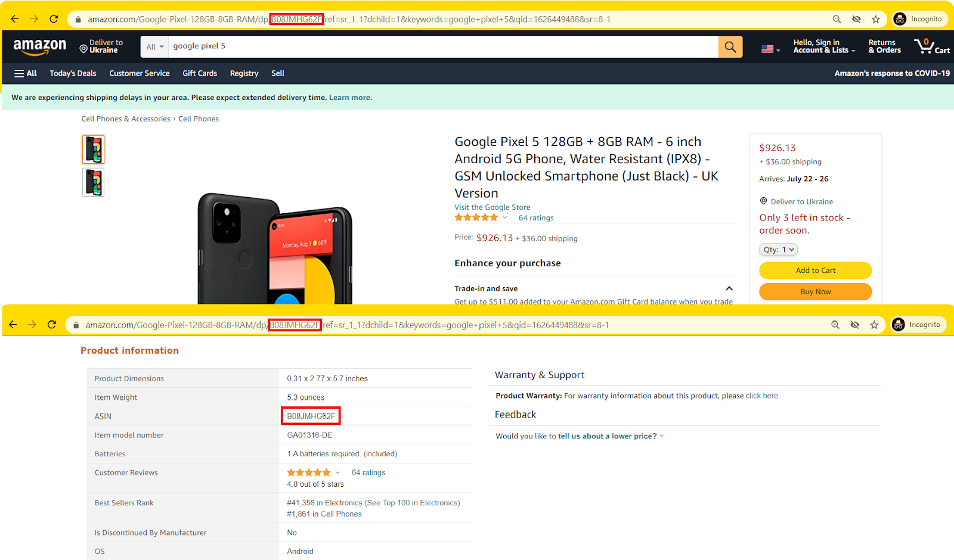Click the crossed-eye tracking icon in the top address bar

click(856, 19)
